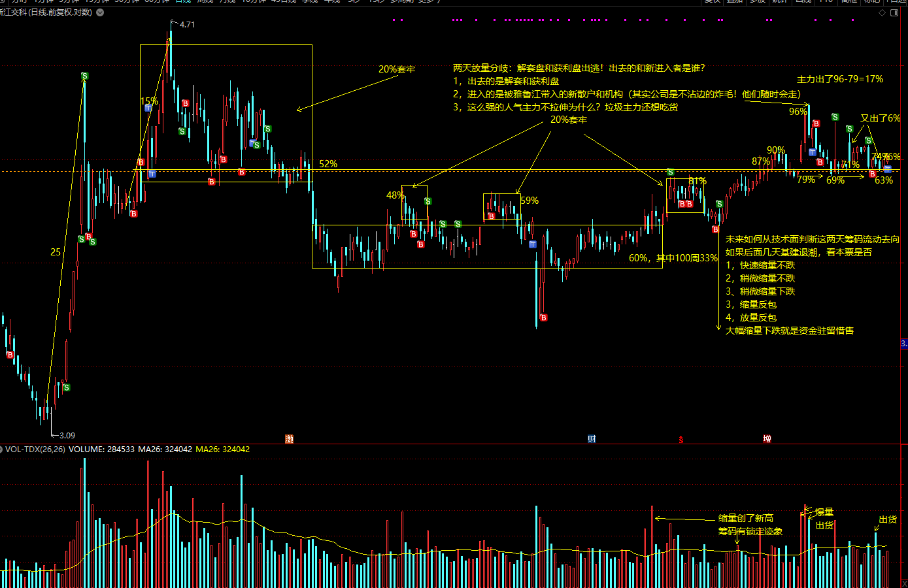Image resolution: width=908 pixels, height=588 pixels.
Task: Select the 爆量 volume annotation
Action: tap(824, 512)
